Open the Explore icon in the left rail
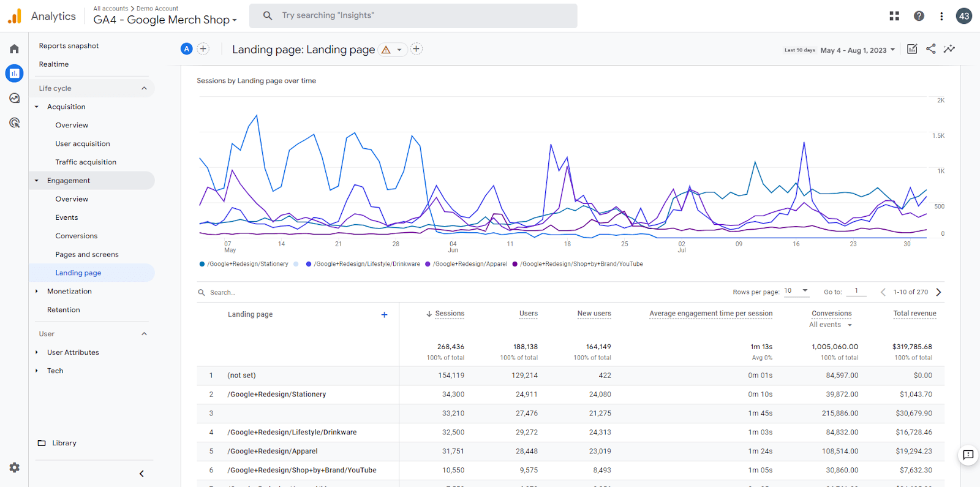980x487 pixels. [14, 98]
